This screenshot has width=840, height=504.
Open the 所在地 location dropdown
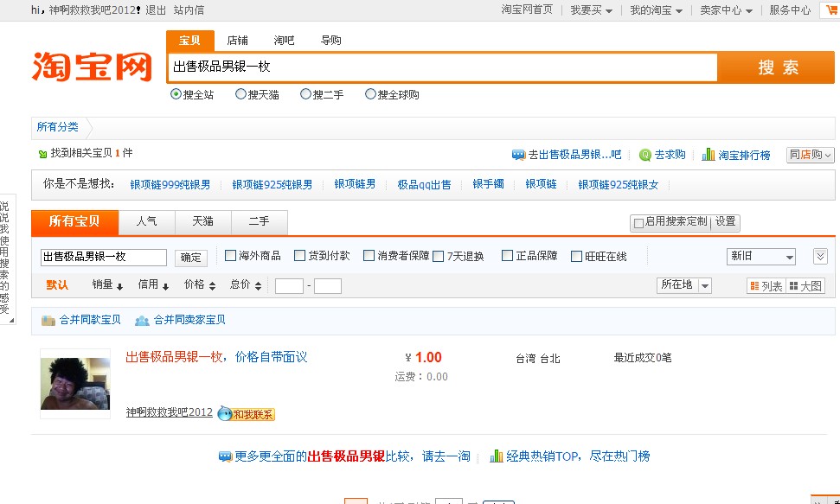tap(684, 285)
